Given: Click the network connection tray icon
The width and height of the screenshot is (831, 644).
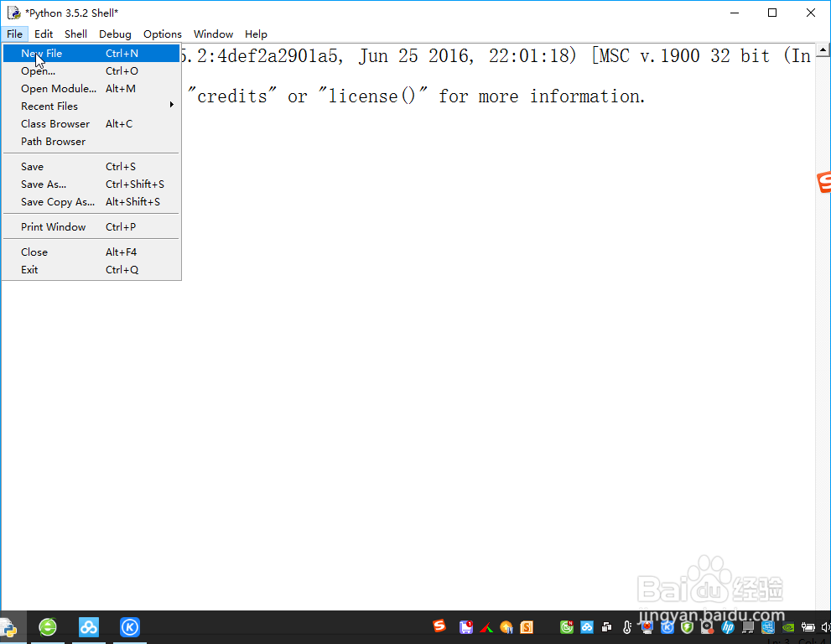Looking at the screenshot, I should [x=748, y=627].
